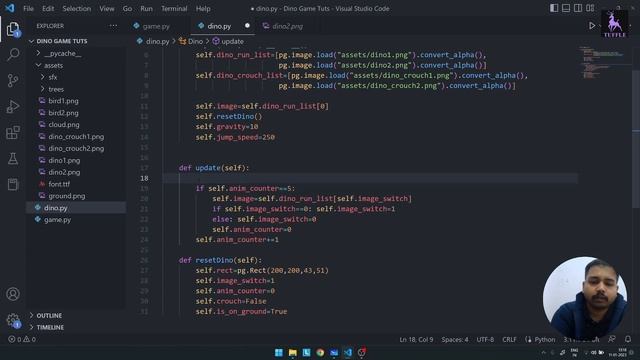Viewport: 640px width, 360px height.
Task: Open the Terminal menu
Action: (174, 9)
